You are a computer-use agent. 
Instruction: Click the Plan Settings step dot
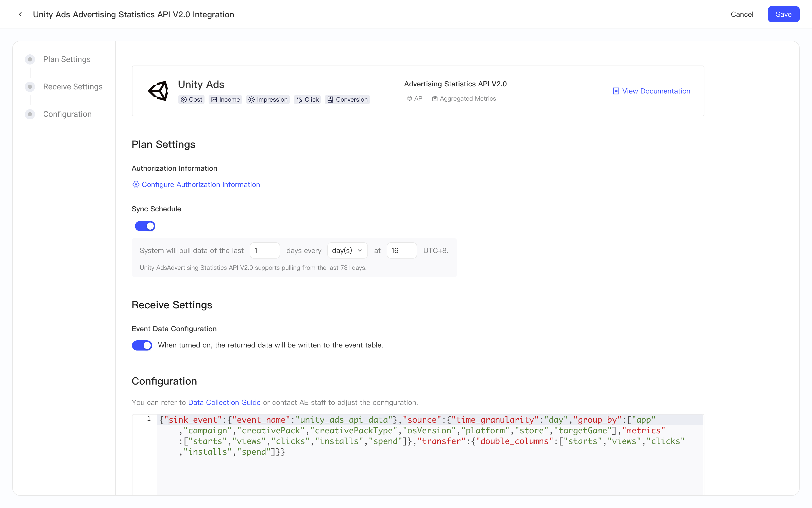30,59
